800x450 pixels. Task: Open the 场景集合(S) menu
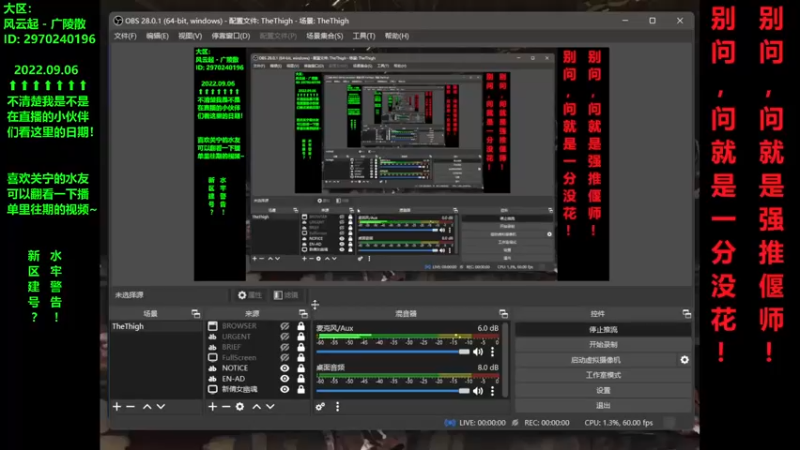[324, 36]
